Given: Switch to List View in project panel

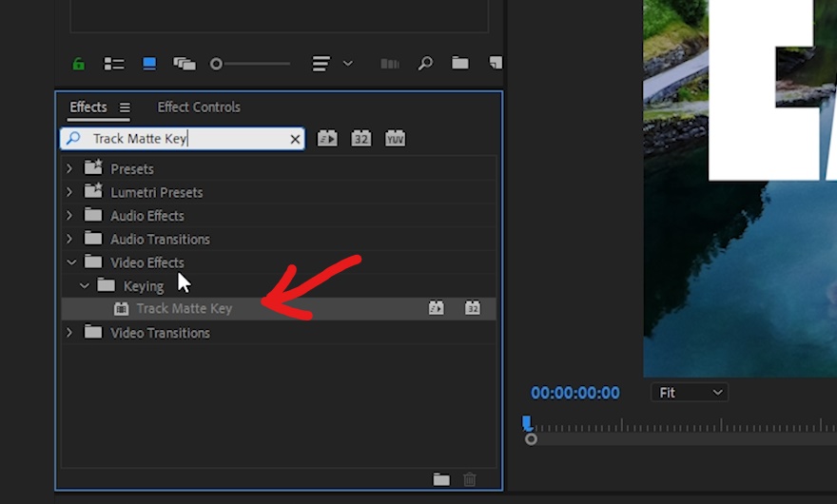Looking at the screenshot, I should (114, 64).
